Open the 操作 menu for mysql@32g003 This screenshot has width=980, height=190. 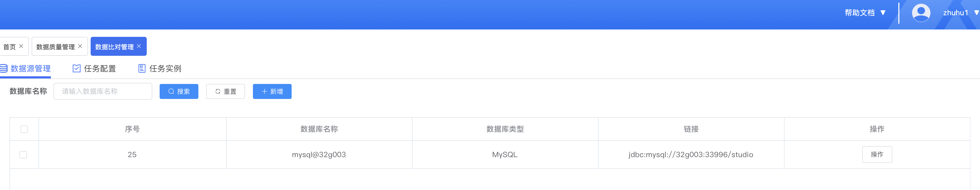pos(876,155)
